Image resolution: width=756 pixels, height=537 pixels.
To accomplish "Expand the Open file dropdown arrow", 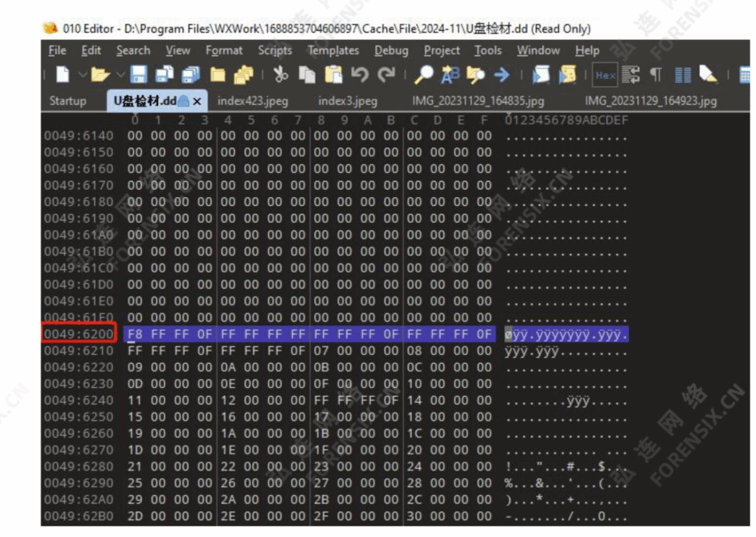I will coord(120,75).
